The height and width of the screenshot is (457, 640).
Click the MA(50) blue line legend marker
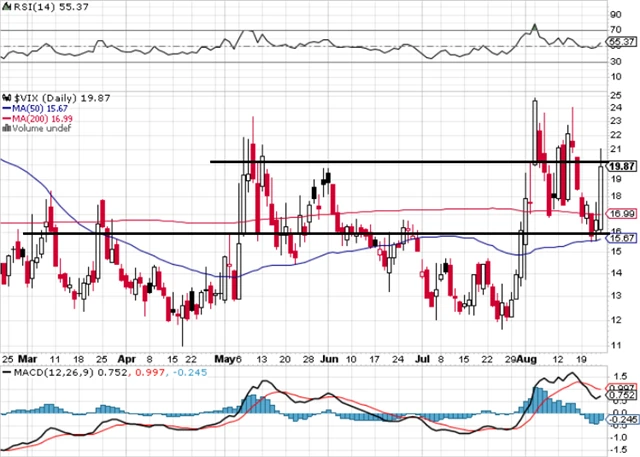[5, 104]
